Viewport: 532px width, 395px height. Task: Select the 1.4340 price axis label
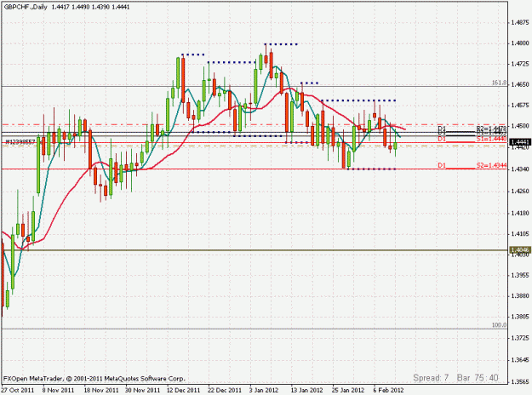point(520,169)
